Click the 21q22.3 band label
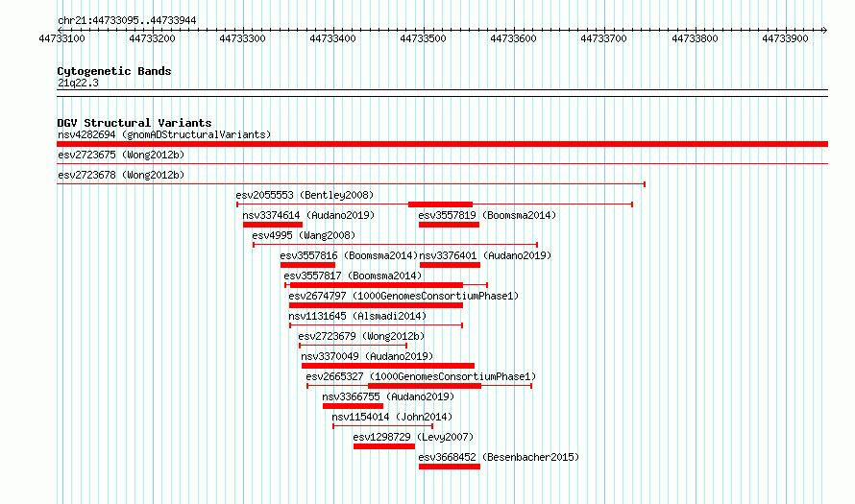The height and width of the screenshot is (504, 855). tap(78, 83)
